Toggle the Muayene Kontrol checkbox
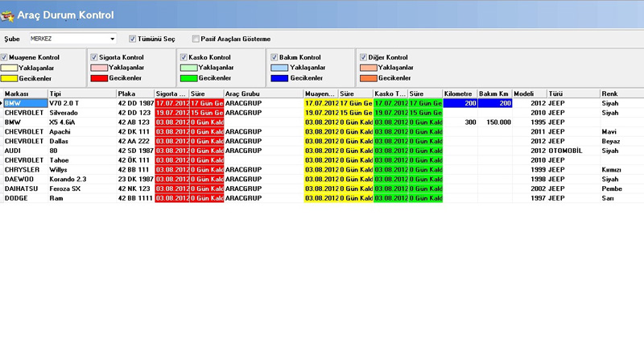This screenshot has width=644, height=356. [4, 57]
